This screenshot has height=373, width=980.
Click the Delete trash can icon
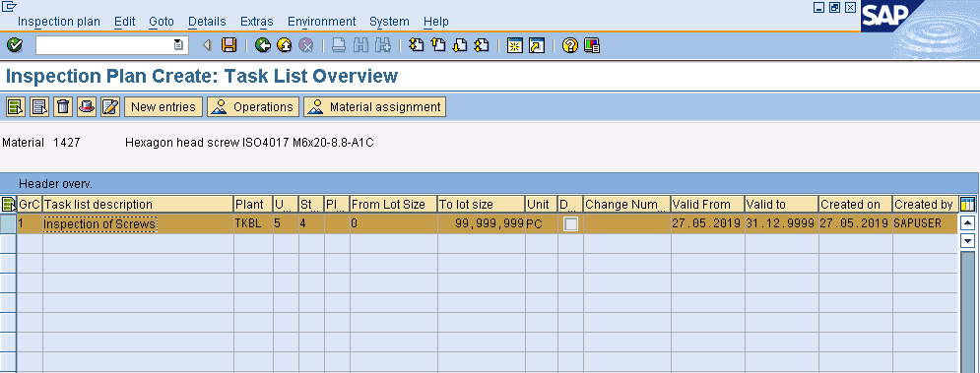tap(62, 107)
